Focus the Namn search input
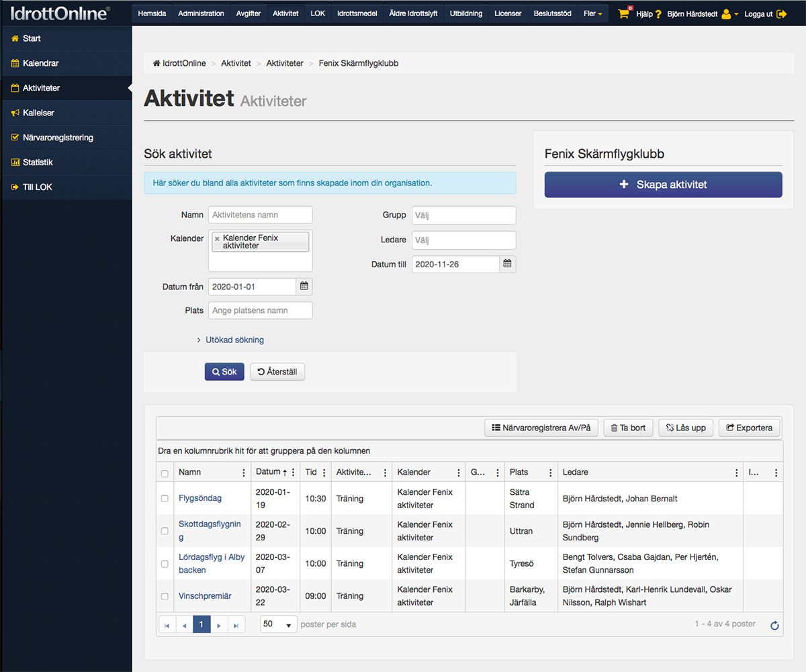806x672 pixels. click(x=261, y=215)
